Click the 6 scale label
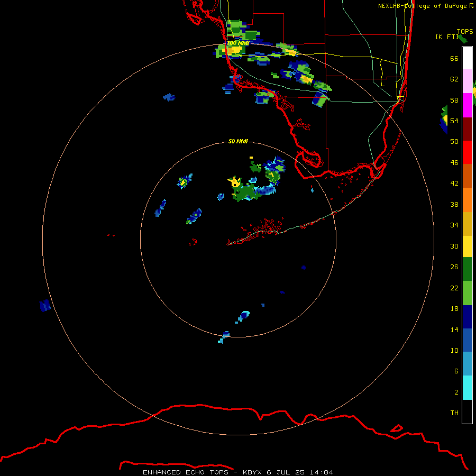The width and height of the screenshot is (476, 476). tap(456, 371)
